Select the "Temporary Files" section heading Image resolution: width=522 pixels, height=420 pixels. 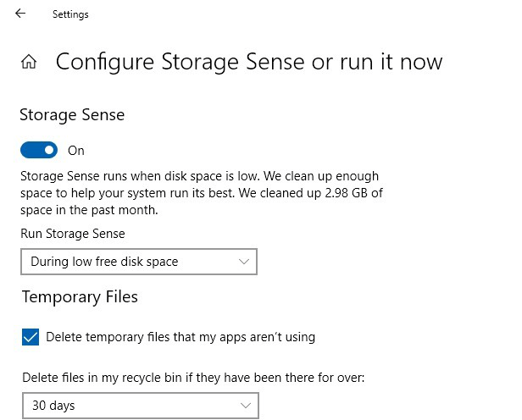[80, 296]
